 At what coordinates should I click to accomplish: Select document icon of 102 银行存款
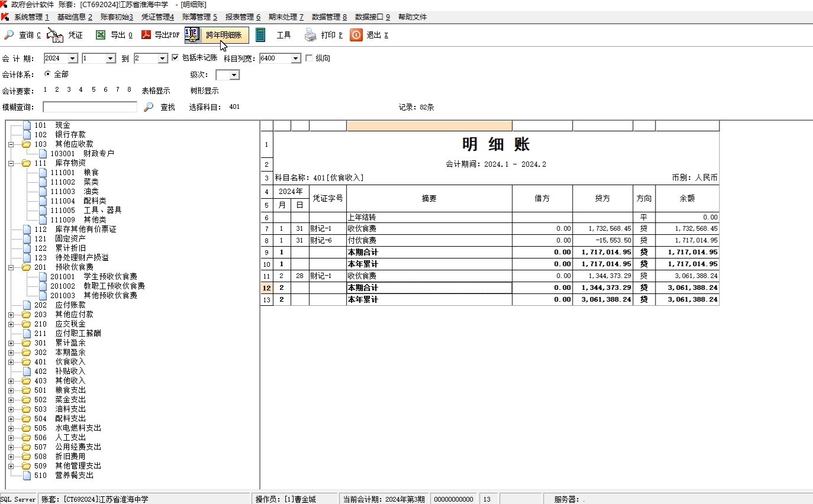click(27, 135)
